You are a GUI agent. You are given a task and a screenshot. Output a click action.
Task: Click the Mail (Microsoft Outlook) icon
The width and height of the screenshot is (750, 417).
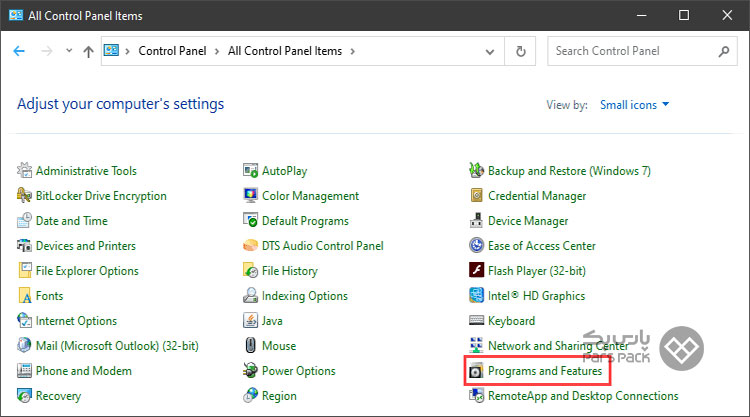24,345
